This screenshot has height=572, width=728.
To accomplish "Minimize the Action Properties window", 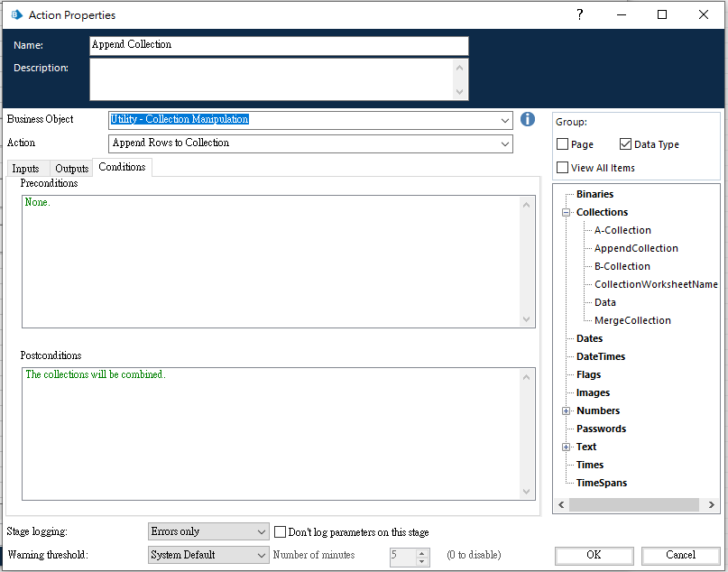I will point(622,14).
